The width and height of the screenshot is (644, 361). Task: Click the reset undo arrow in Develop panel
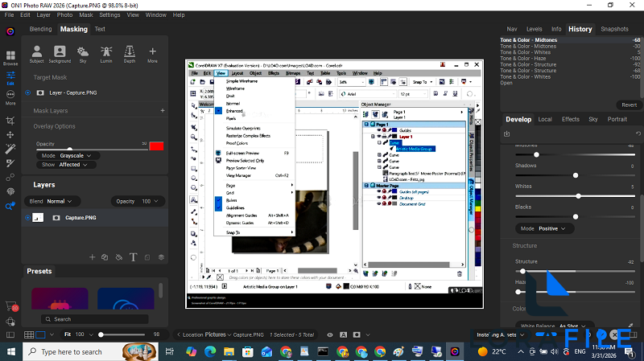[638, 133]
